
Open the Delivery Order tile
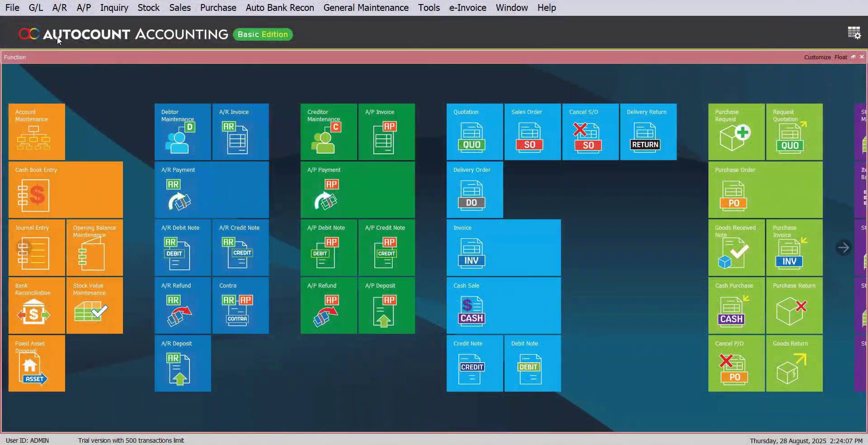click(x=475, y=189)
